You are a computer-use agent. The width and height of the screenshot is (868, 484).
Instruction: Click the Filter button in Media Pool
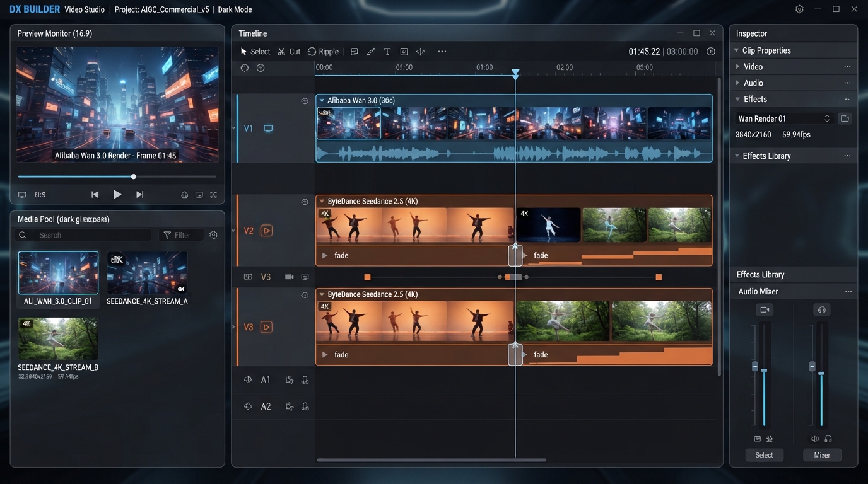pos(180,235)
